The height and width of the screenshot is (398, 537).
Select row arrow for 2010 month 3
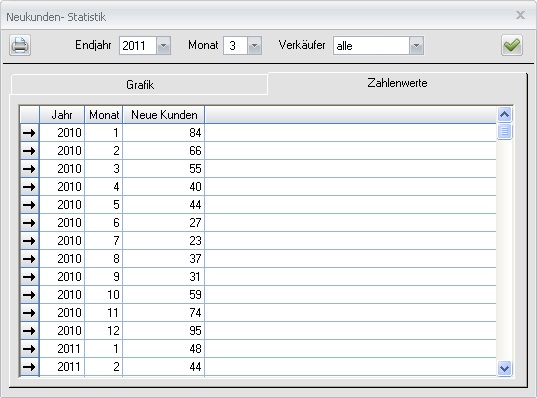tap(29, 169)
